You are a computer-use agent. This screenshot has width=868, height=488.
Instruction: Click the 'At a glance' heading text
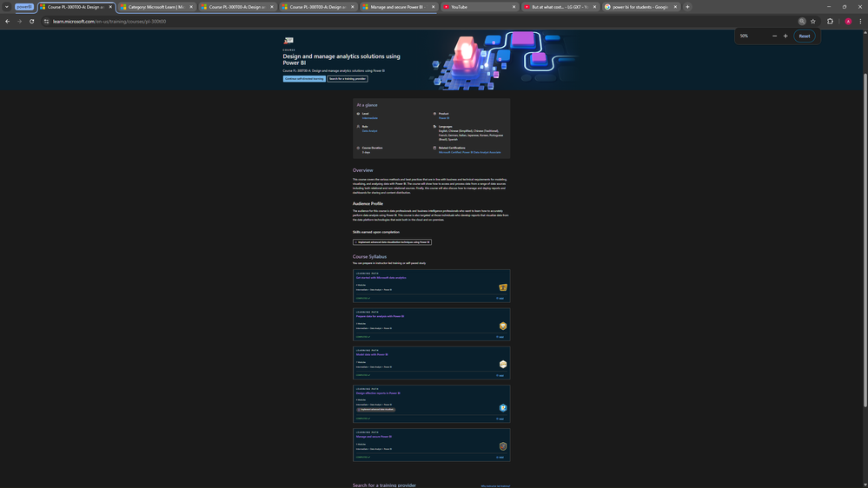pyautogui.click(x=367, y=105)
